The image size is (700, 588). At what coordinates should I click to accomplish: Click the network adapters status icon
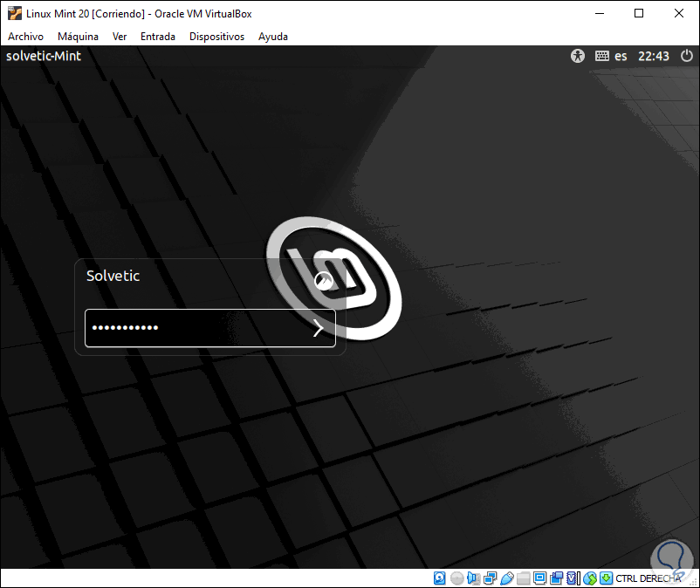(491, 578)
